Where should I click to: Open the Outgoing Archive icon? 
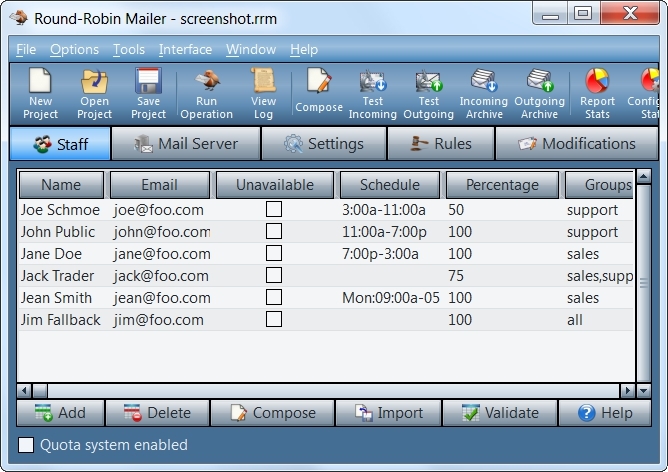[539, 94]
